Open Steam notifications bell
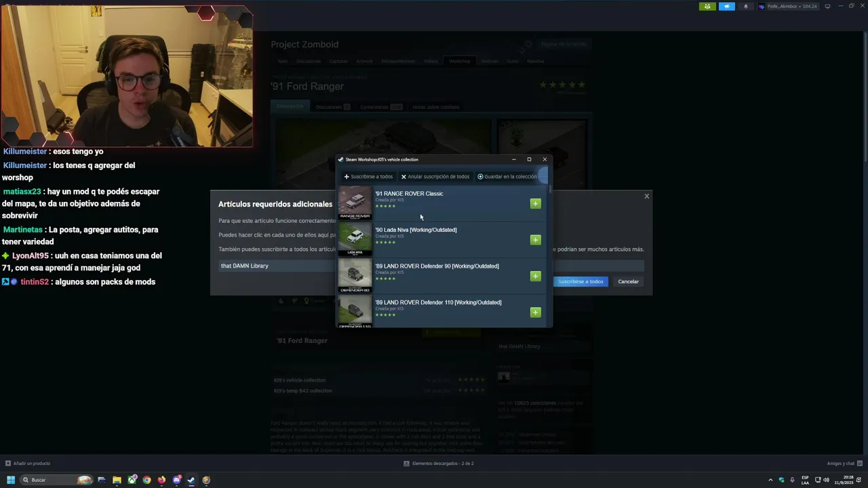 (746, 6)
